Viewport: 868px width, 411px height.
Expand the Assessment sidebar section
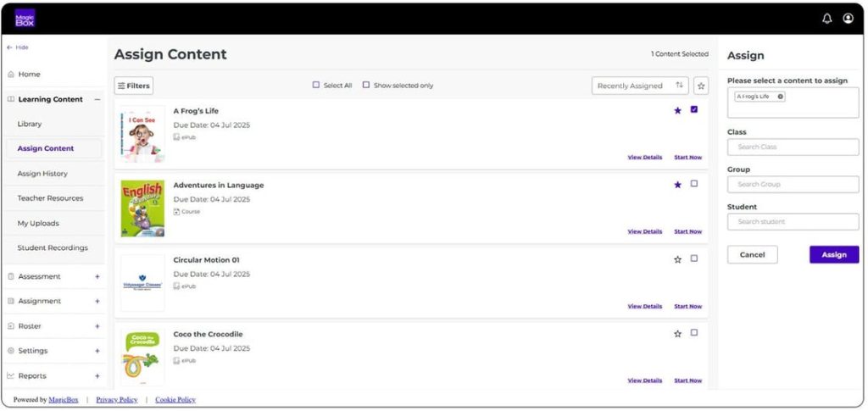click(97, 276)
